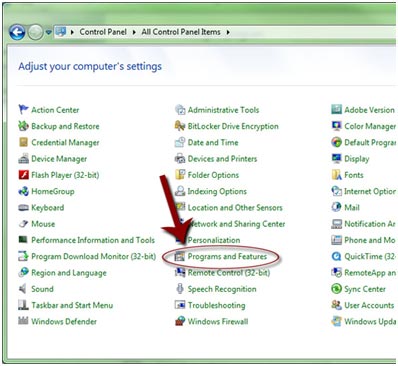Expand the arrow before Control Panel breadcrumb

[x=72, y=32]
